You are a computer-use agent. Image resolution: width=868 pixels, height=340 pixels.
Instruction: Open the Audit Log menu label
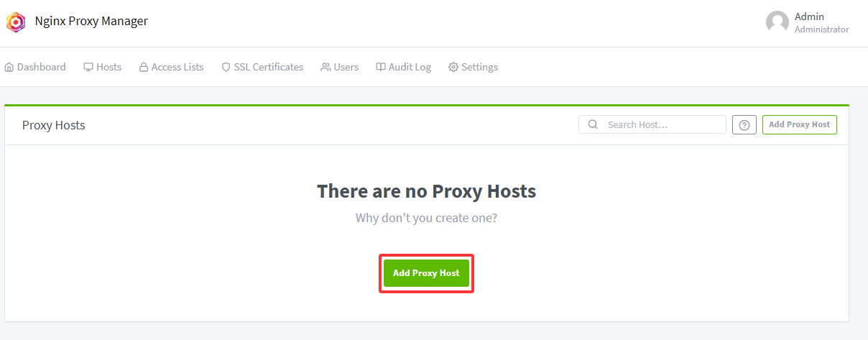click(410, 67)
